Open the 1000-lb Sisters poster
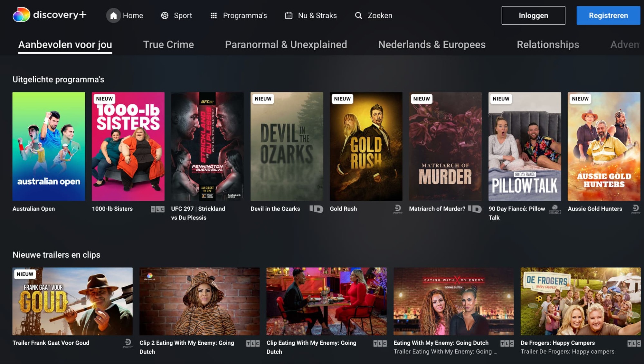Image resolution: width=644 pixels, height=364 pixels. [x=128, y=147]
